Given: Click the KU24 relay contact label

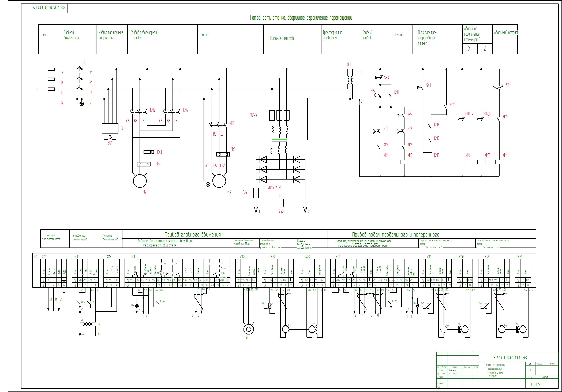Looking at the screenshot, I should tap(163, 301).
